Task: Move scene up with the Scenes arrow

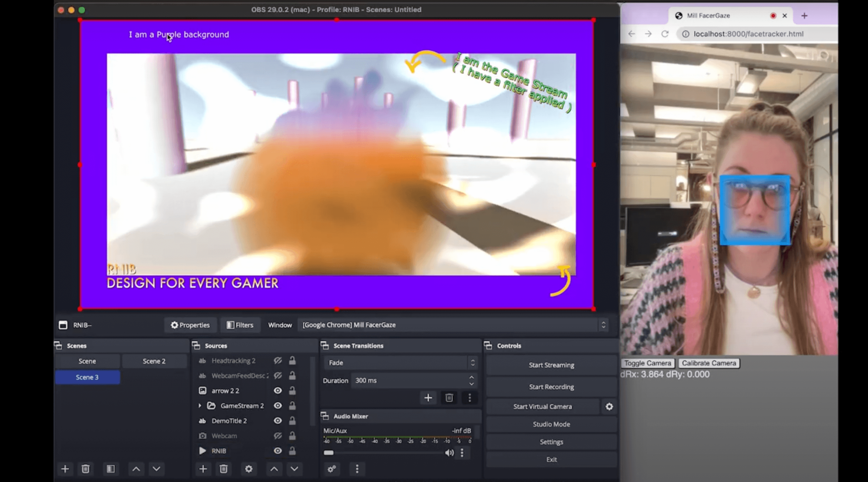Action: (136, 469)
